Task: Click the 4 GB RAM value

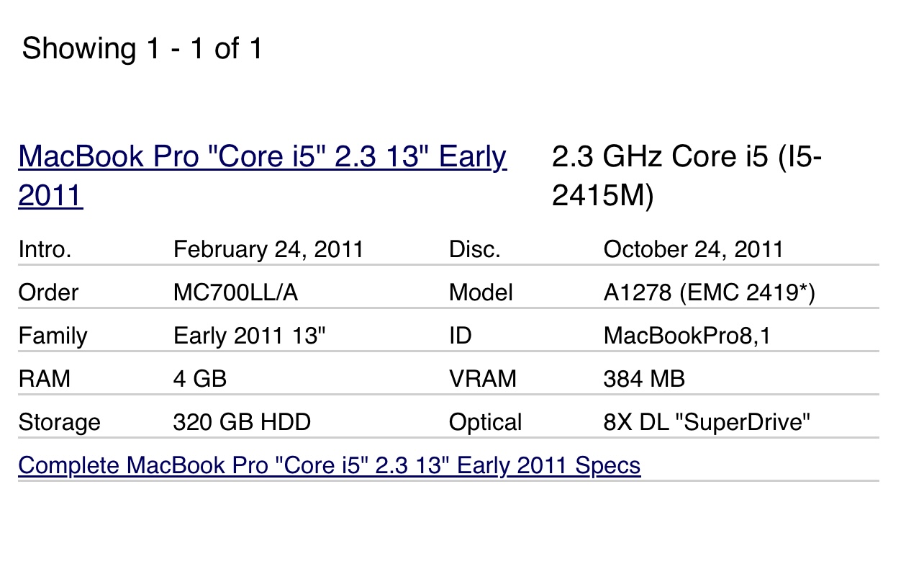Action: click(x=200, y=379)
